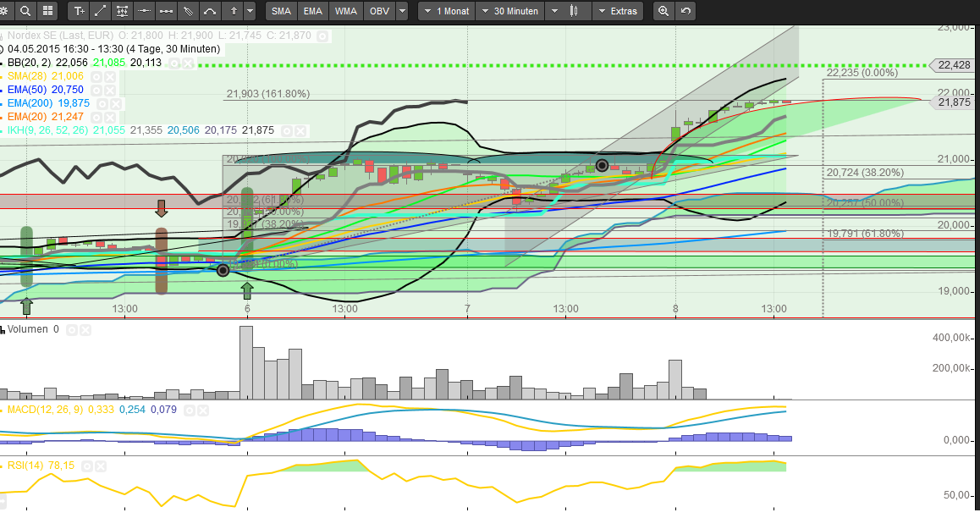Select the trend line drawing tool

click(x=100, y=11)
